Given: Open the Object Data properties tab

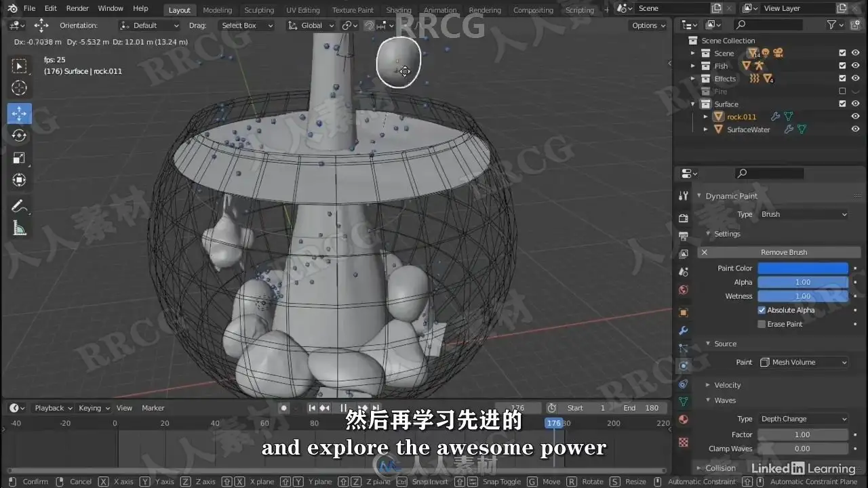Looking at the screenshot, I should pos(684,402).
